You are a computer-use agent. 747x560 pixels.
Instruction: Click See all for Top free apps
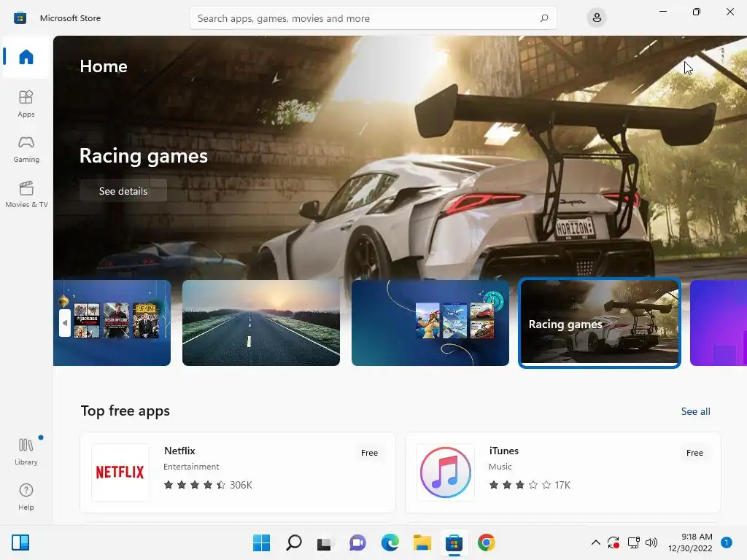(x=695, y=411)
